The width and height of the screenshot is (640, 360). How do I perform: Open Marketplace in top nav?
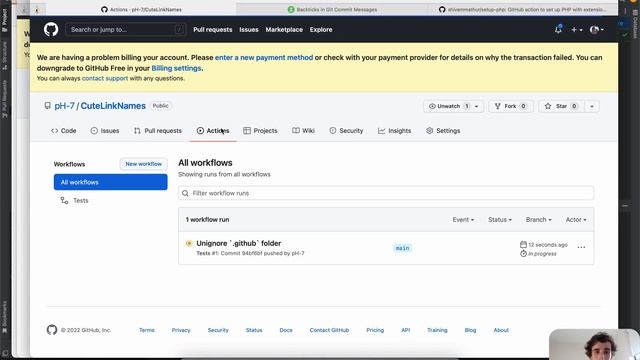(x=284, y=29)
